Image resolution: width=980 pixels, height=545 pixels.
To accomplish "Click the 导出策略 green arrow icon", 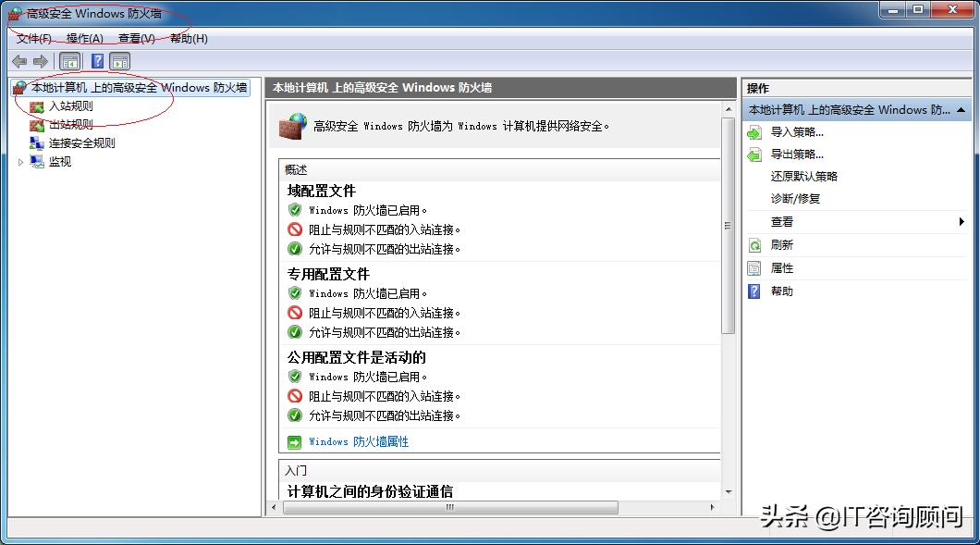I will click(x=754, y=155).
